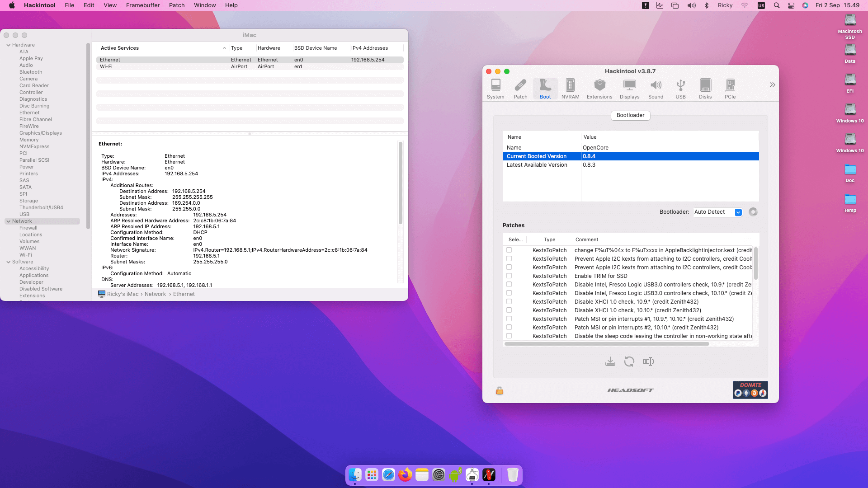Viewport: 868px width, 488px height.
Task: Open the Extensions panel icon
Action: pyautogui.click(x=599, y=87)
